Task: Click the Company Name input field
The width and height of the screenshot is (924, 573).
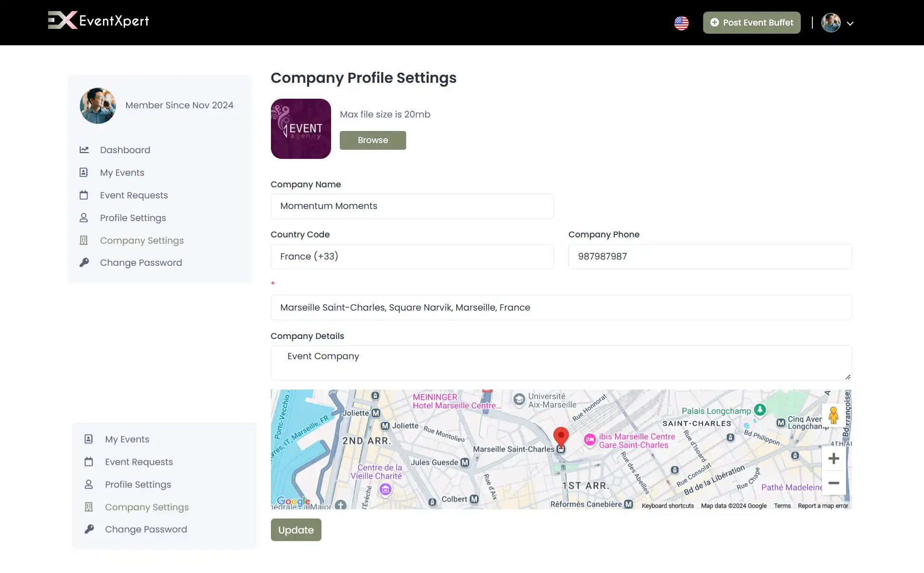Action: point(412,206)
